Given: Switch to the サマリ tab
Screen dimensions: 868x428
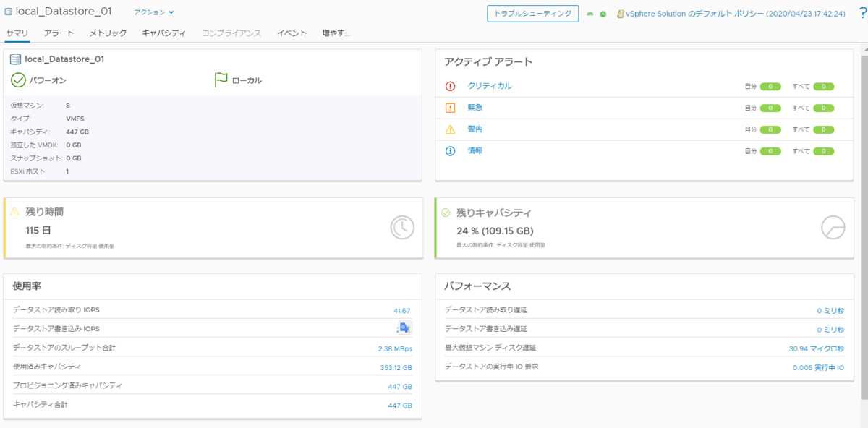Looking at the screenshot, I should click(x=17, y=33).
